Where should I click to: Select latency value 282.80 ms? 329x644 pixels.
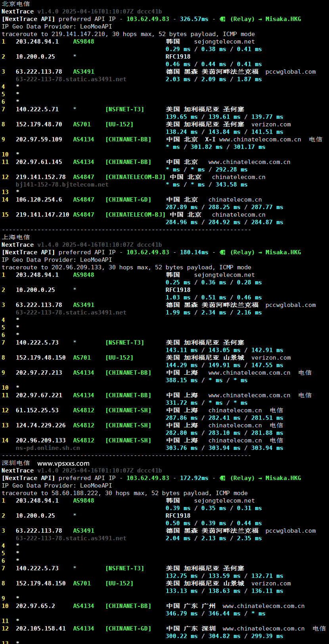(182, 433)
